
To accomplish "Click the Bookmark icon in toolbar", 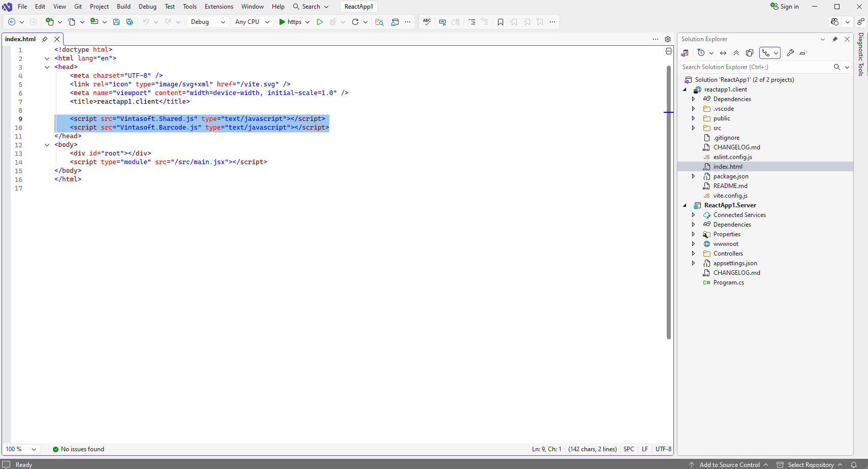I will (501, 22).
